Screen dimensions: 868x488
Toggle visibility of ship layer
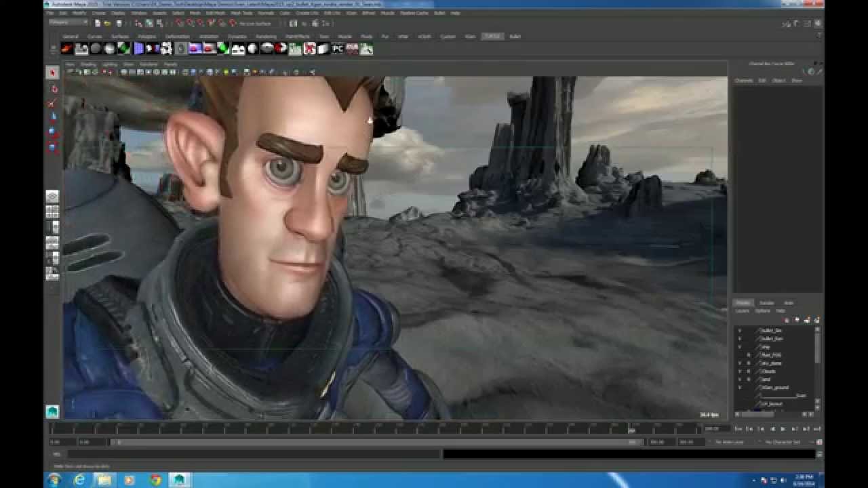(x=740, y=346)
